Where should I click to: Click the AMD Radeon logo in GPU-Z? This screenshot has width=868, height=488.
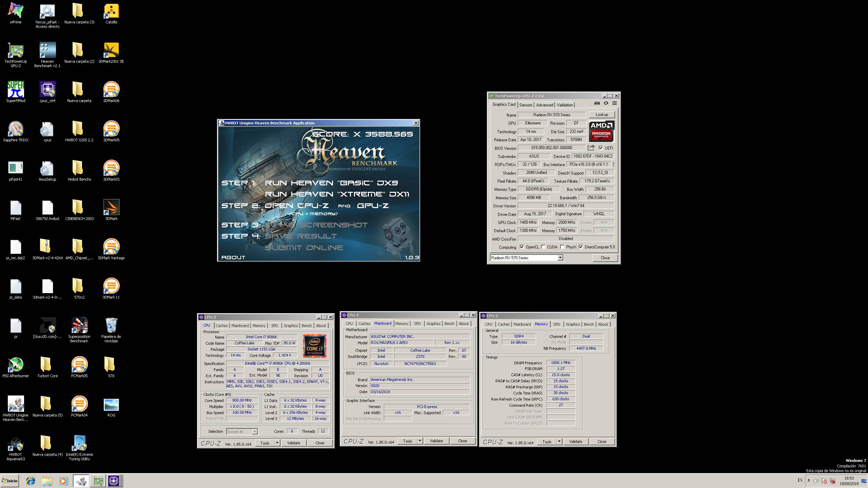point(601,131)
